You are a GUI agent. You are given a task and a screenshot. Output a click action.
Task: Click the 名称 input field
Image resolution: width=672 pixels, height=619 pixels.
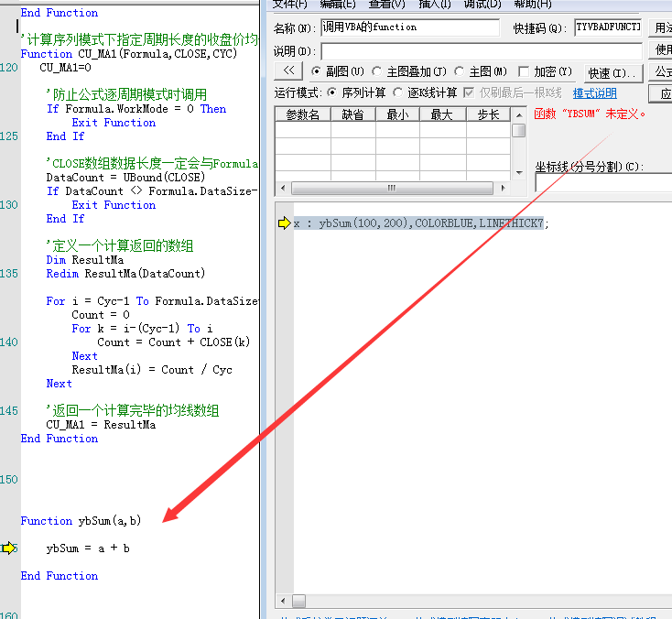point(409,27)
